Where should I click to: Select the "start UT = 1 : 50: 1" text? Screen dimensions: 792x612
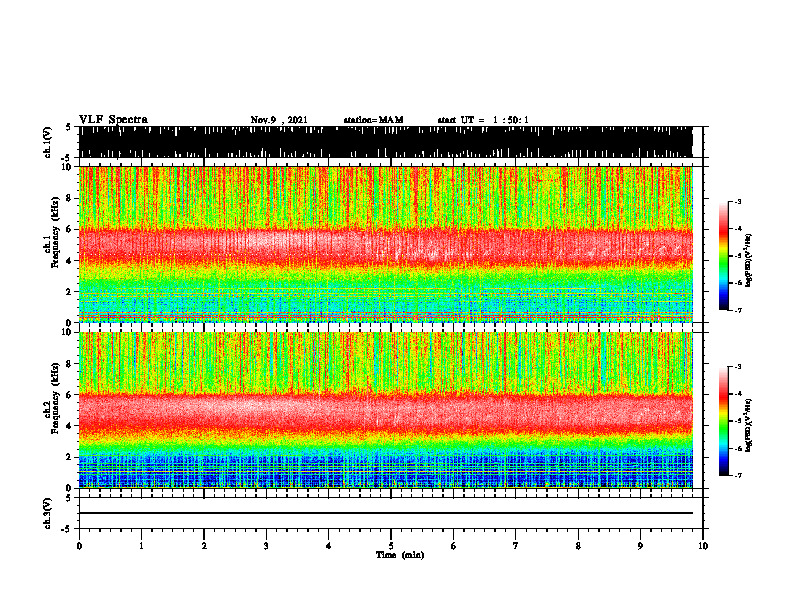point(483,120)
